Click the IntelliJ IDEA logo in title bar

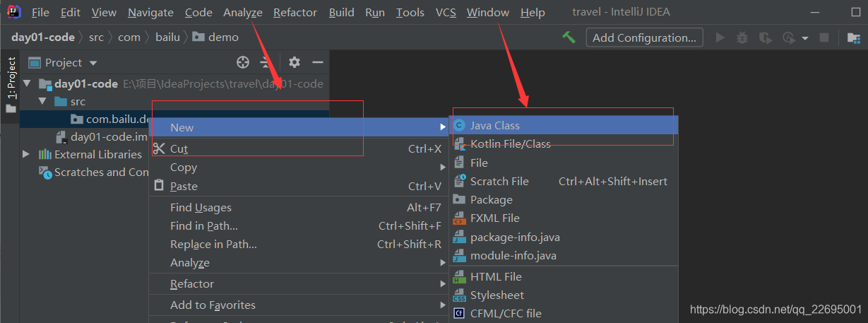[12, 12]
